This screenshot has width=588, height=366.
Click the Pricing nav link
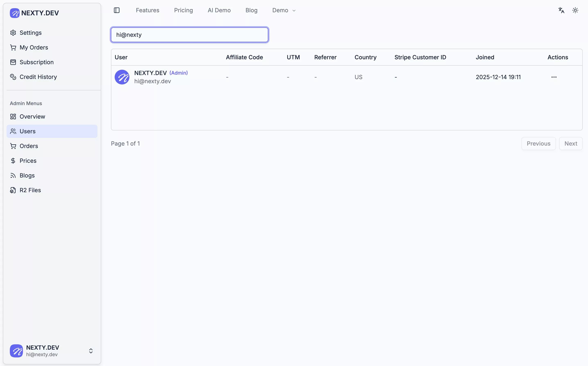[183, 10]
